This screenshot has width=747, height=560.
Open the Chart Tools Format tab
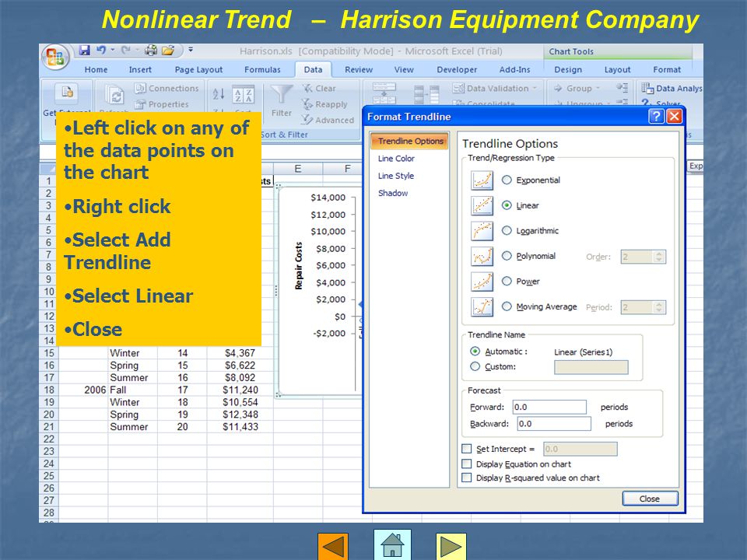pos(667,69)
